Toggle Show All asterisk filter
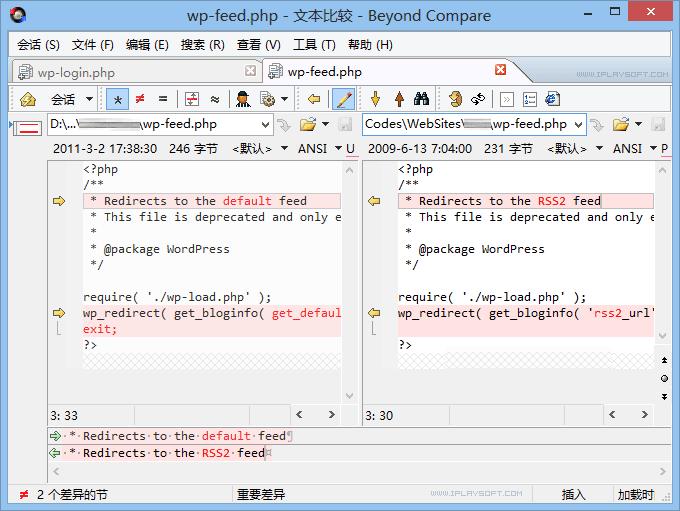 click(118, 99)
